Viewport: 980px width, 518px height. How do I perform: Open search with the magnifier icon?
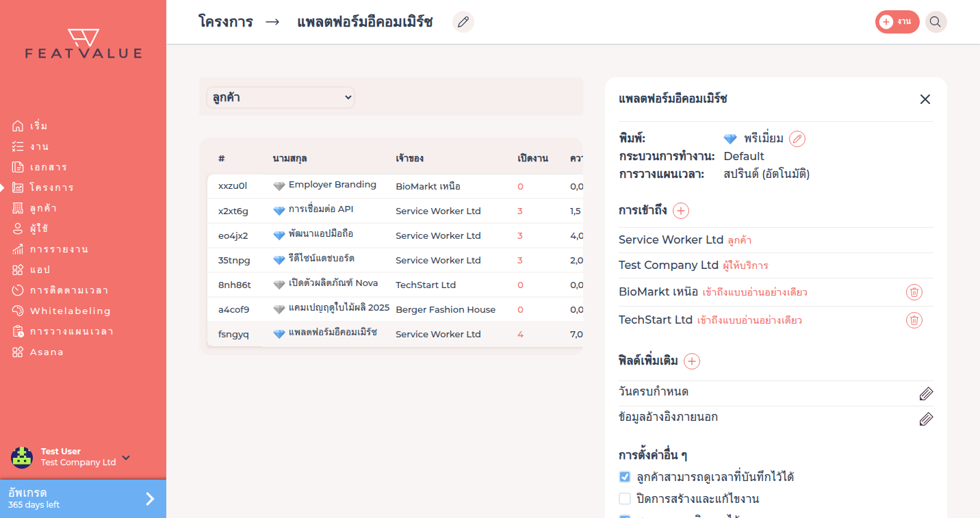[936, 22]
